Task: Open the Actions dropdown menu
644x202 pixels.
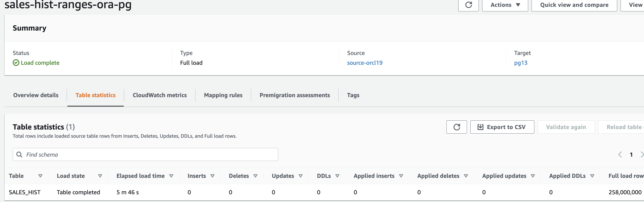Action: click(x=505, y=5)
